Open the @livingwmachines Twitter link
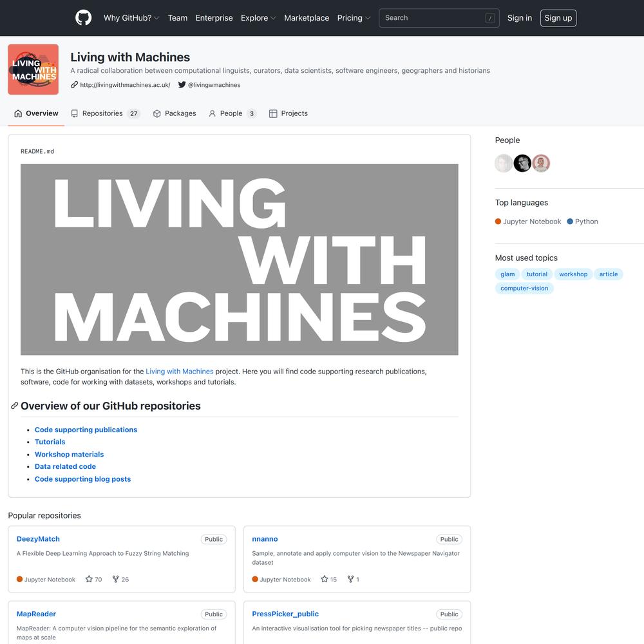The height and width of the screenshot is (644, 644). point(209,85)
